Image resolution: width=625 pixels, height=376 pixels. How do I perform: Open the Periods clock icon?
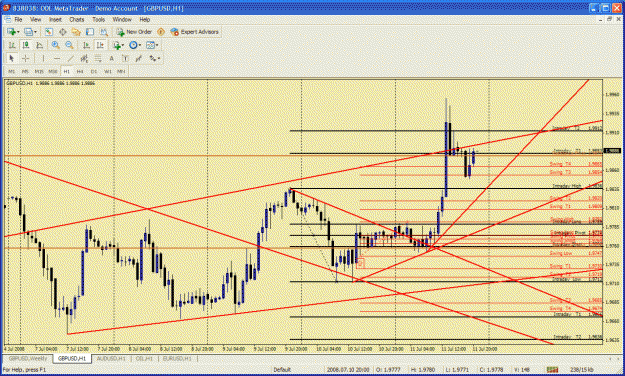pyautogui.click(x=133, y=45)
